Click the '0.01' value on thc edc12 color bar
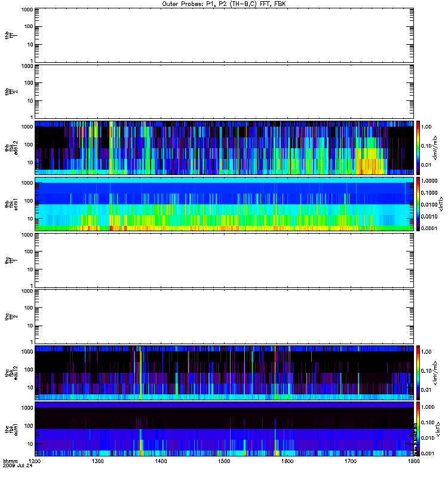This screenshot has height=478, width=448. click(x=426, y=390)
